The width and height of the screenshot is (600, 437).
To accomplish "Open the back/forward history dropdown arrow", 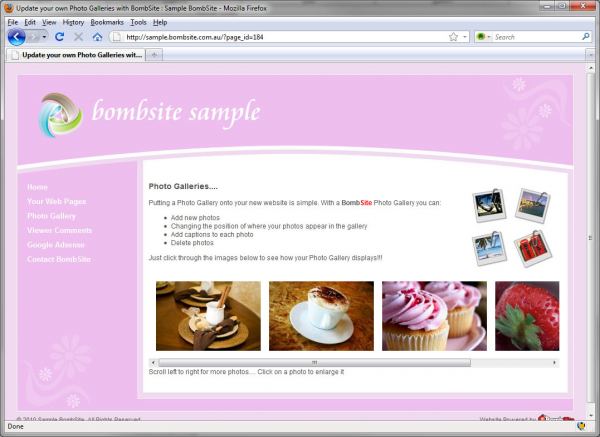I will (x=44, y=37).
